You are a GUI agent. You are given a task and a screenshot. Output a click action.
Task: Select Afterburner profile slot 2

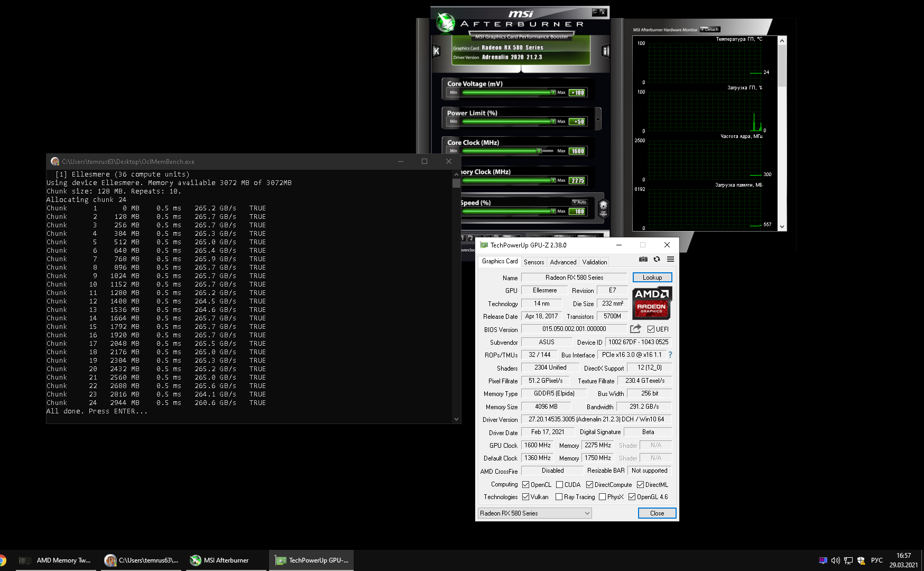click(471, 238)
